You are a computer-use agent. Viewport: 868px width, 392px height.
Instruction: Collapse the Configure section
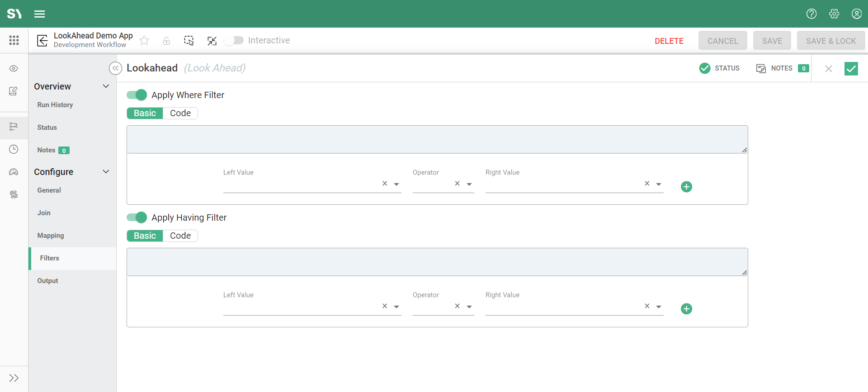click(106, 172)
